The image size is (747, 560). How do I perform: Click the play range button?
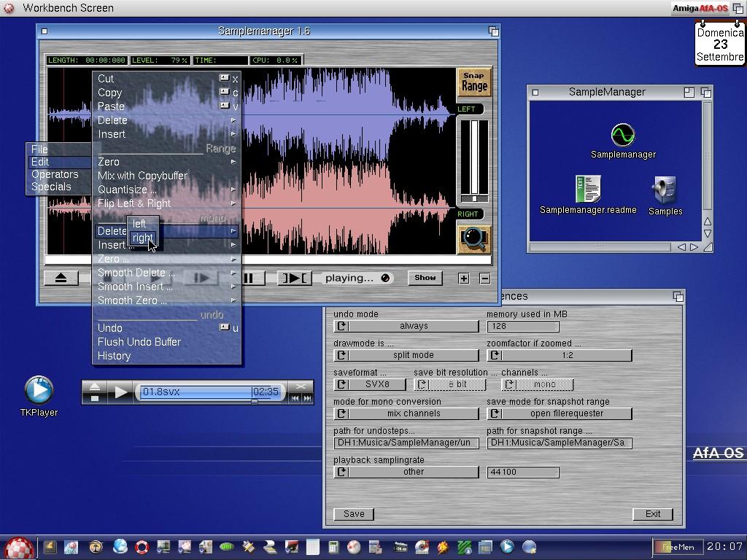click(294, 278)
